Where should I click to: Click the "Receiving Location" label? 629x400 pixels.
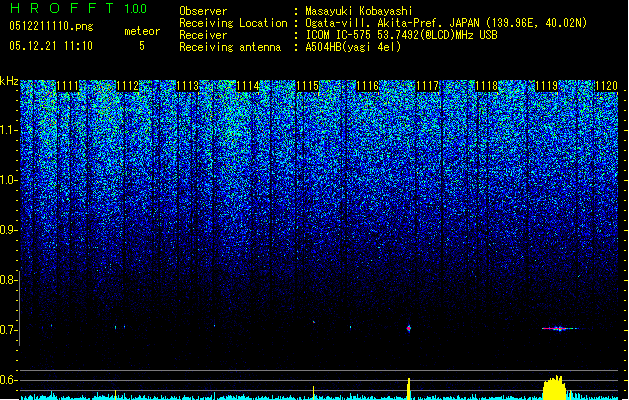pos(233,23)
